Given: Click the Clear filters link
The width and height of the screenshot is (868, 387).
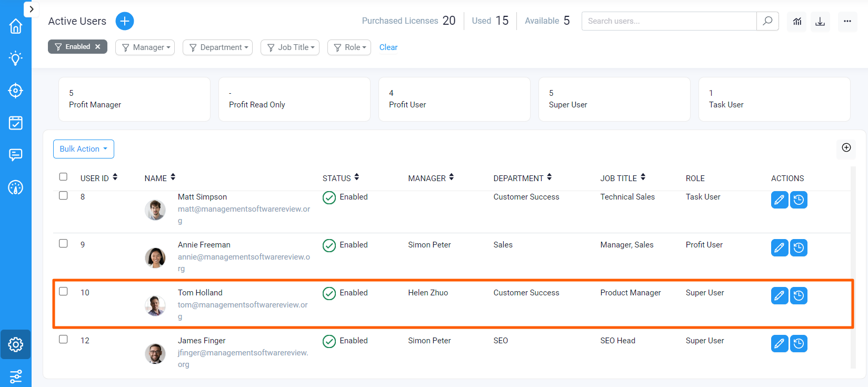Looking at the screenshot, I should point(388,47).
